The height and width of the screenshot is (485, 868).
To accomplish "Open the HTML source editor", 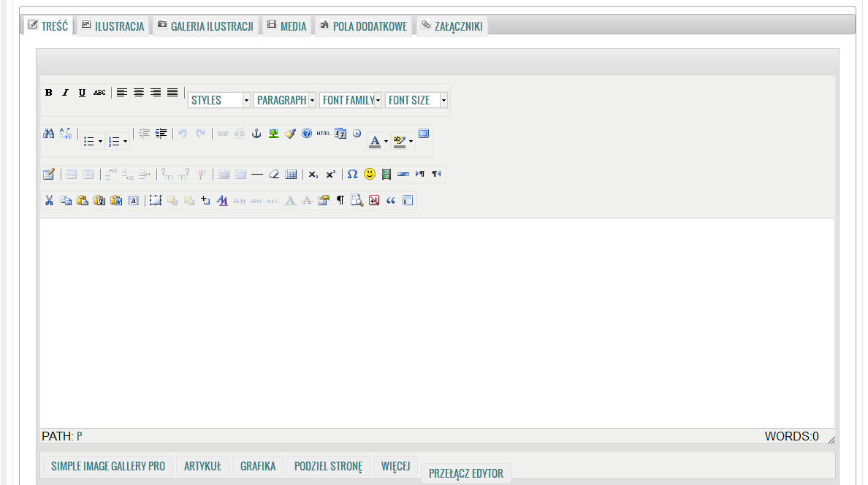I will pos(324,134).
